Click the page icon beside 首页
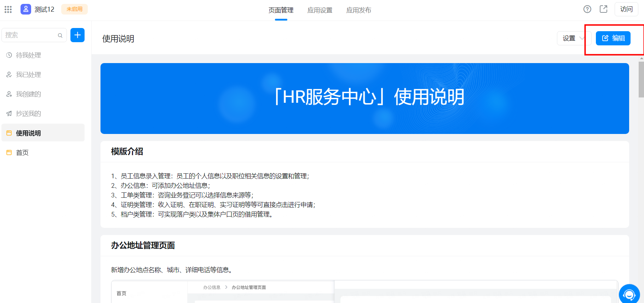 click(x=9, y=152)
